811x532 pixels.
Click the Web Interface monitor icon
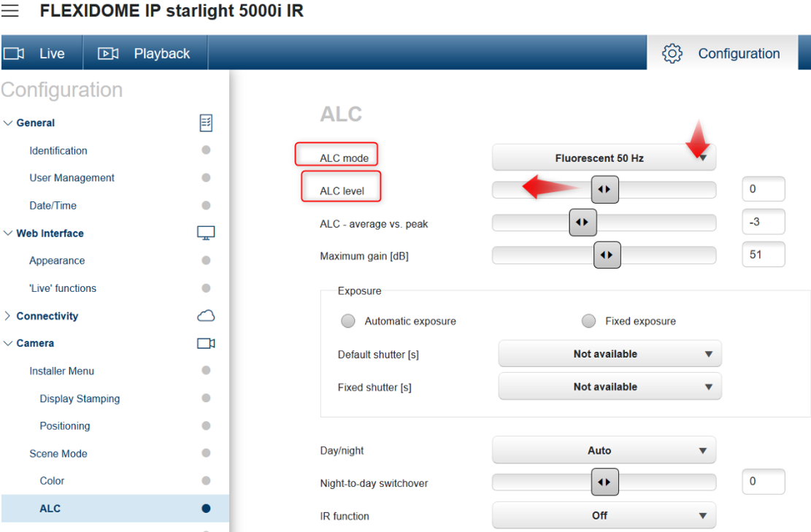pyautogui.click(x=206, y=234)
